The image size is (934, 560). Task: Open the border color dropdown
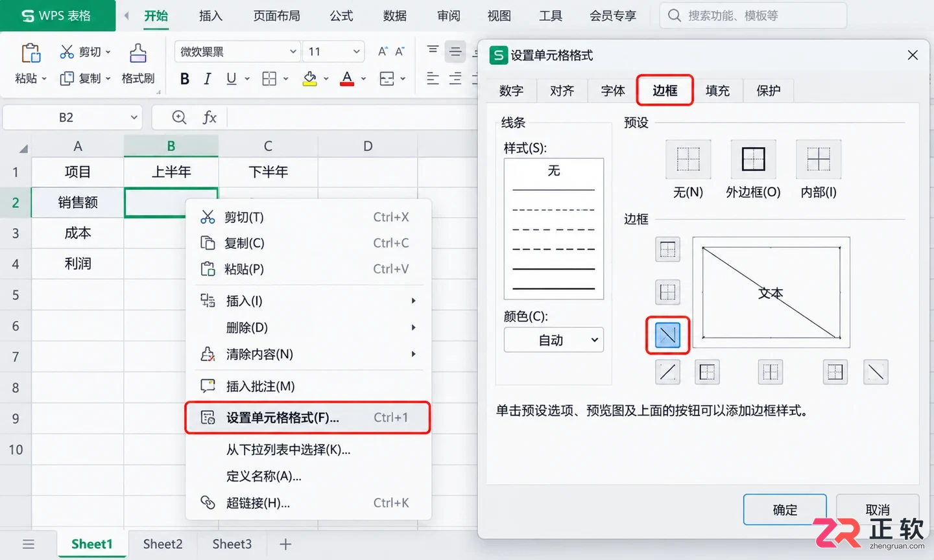coord(554,340)
